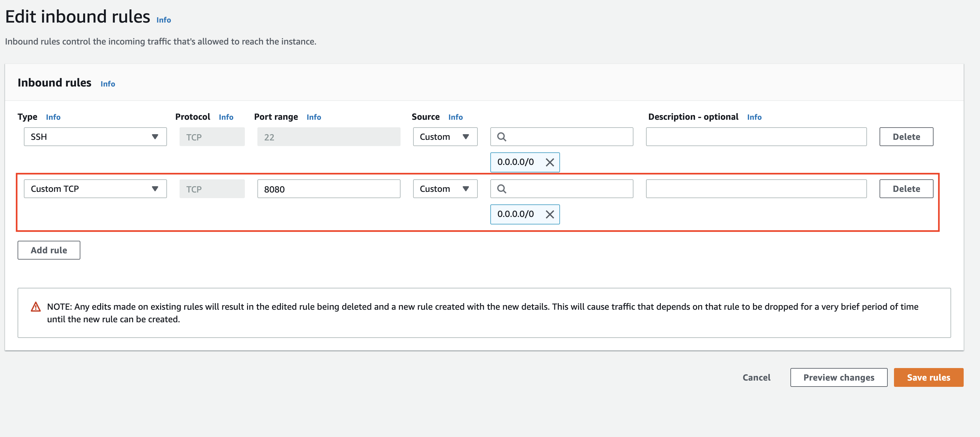Click the description field for the SSH rule
This screenshot has height=437, width=980.
click(756, 137)
